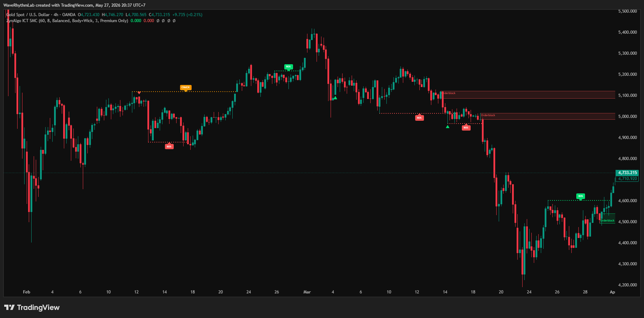Click the Mar label on the time axis
The width and height of the screenshot is (644, 318).
coord(307,292)
